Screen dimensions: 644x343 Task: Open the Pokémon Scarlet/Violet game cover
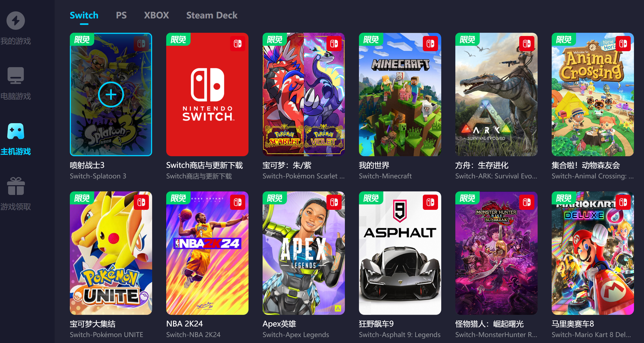[x=304, y=94]
